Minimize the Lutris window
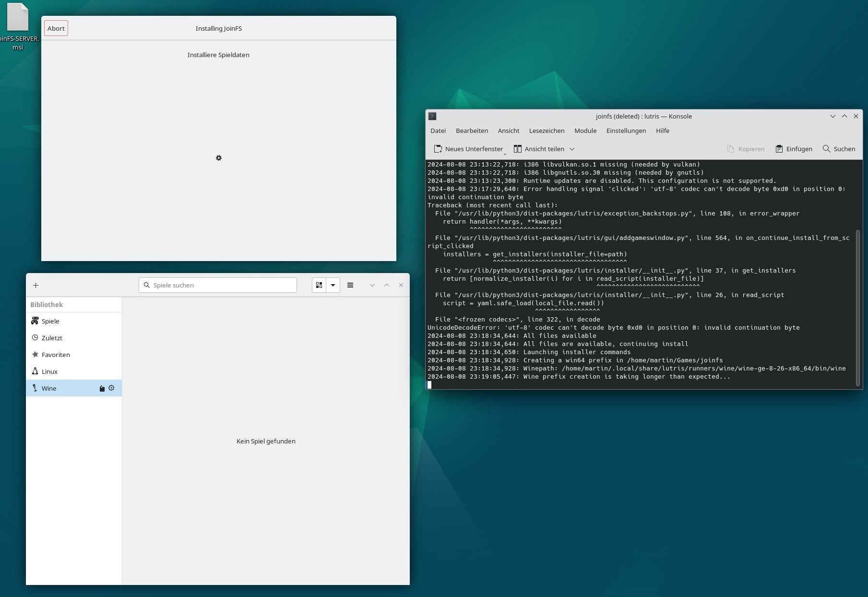The height and width of the screenshot is (597, 868). (x=372, y=285)
